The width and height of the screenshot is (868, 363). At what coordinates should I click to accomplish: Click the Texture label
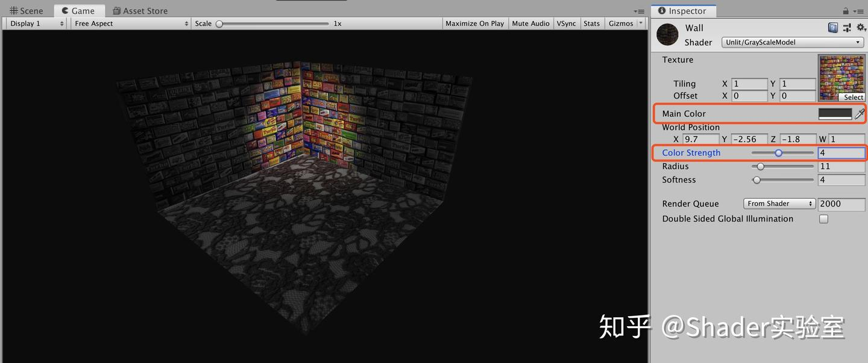pyautogui.click(x=678, y=60)
